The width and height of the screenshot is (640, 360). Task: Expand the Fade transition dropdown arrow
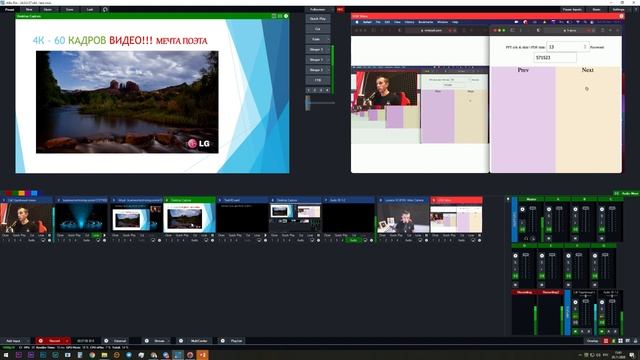pos(328,39)
